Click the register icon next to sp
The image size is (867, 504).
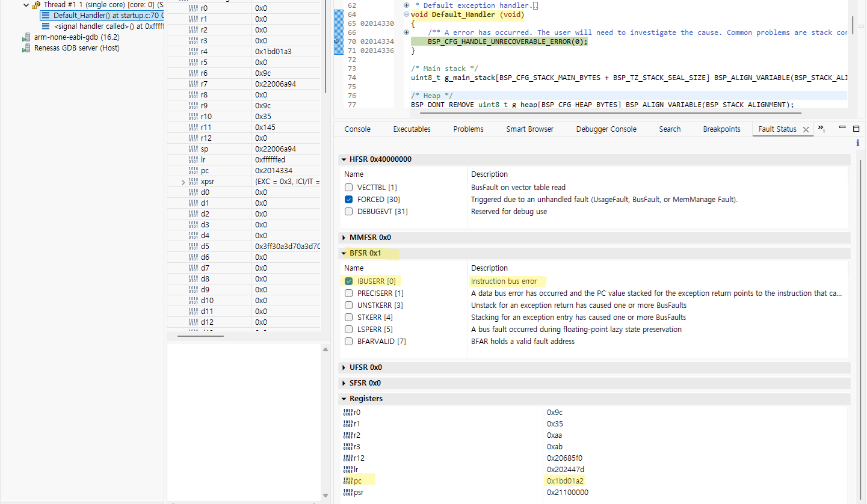[x=193, y=149]
